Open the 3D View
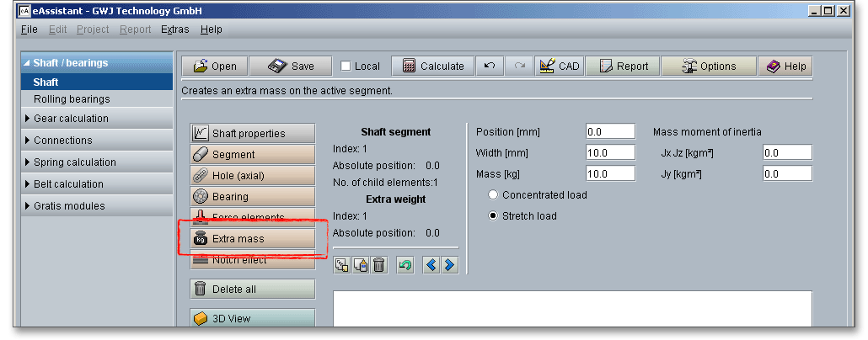The width and height of the screenshot is (868, 340). point(252,319)
